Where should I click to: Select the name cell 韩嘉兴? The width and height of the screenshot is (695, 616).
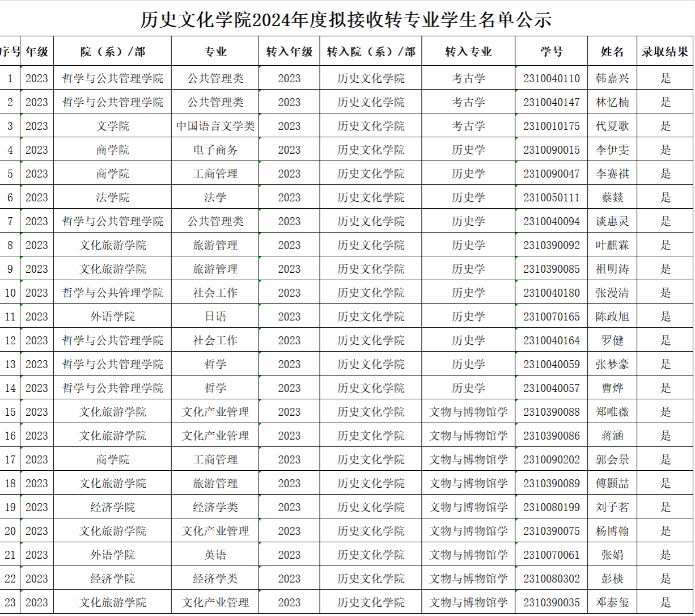(x=612, y=78)
